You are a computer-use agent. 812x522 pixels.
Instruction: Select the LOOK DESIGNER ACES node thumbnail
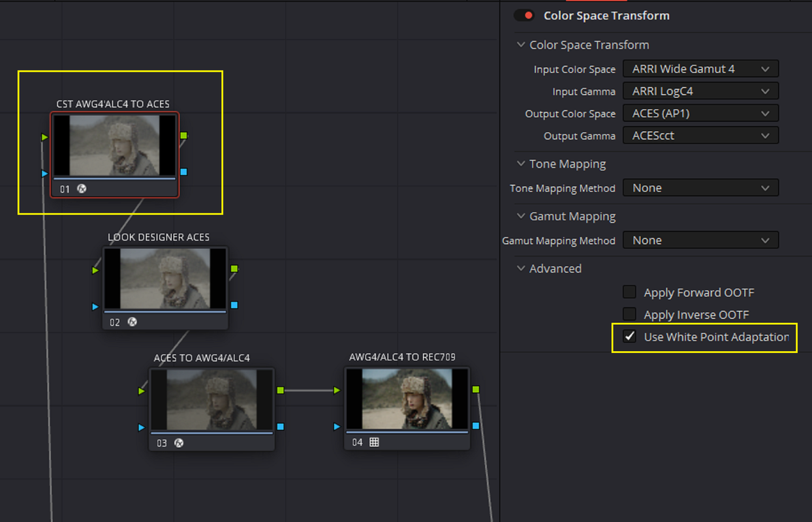click(165, 279)
